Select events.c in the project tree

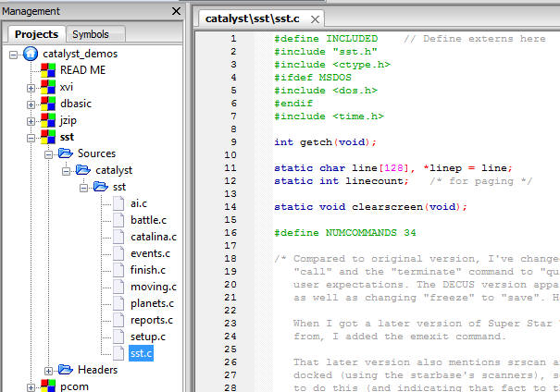coord(150,253)
